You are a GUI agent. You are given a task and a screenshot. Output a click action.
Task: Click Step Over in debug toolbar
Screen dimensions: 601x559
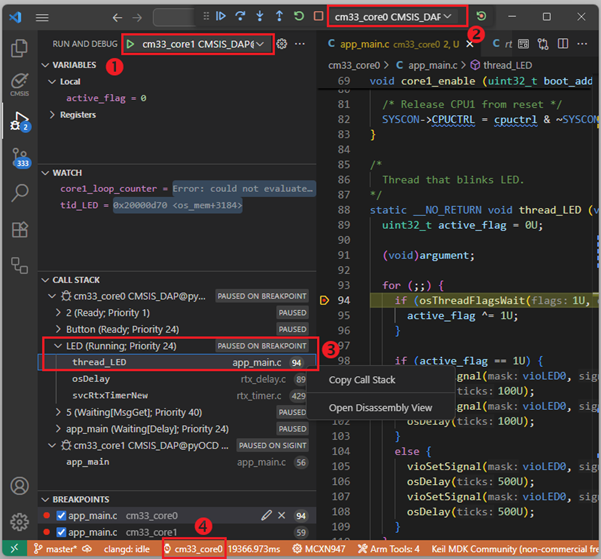click(x=241, y=17)
